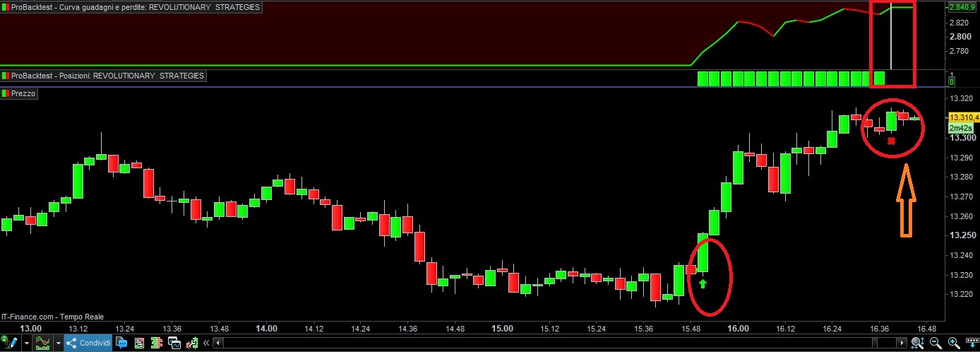
Task: Click the horizontal scrollbar thumb
Action: pyautogui.click(x=875, y=343)
